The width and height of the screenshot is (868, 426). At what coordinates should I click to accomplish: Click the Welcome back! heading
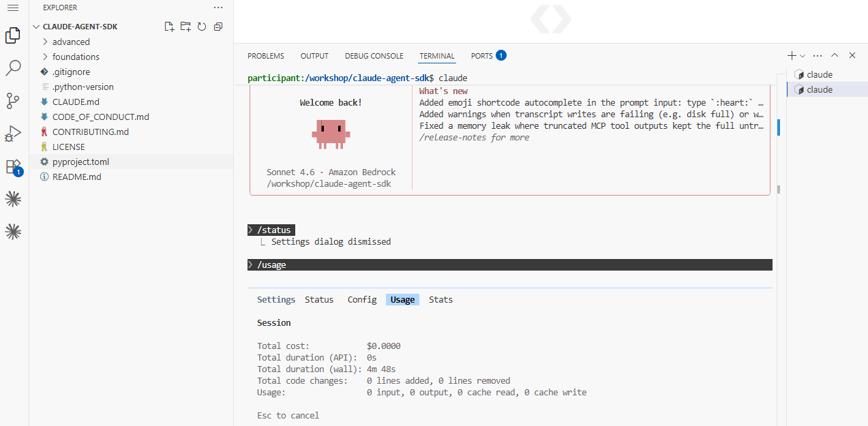click(331, 103)
